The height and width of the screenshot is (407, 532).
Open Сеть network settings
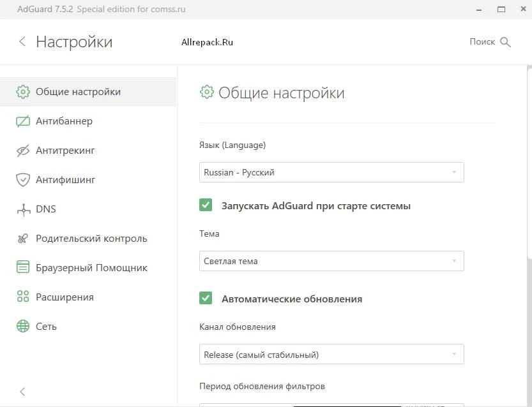pyautogui.click(x=88, y=327)
